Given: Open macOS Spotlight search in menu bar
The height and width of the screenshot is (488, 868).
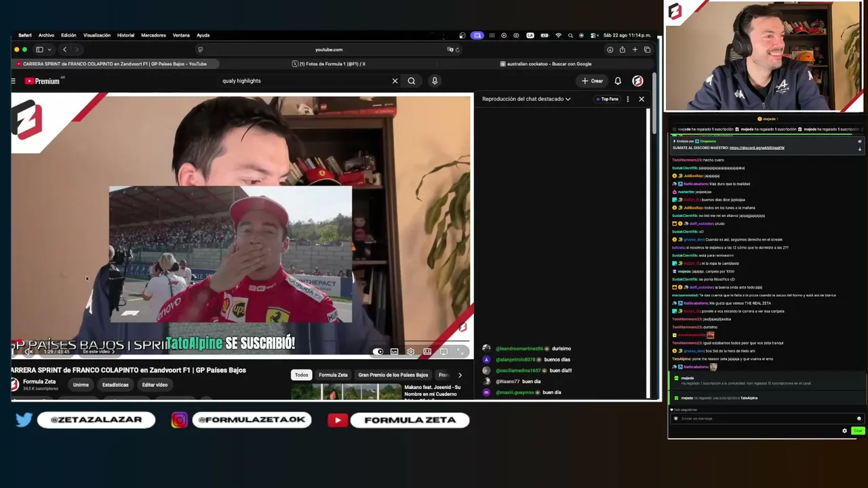Looking at the screenshot, I should coord(570,35).
